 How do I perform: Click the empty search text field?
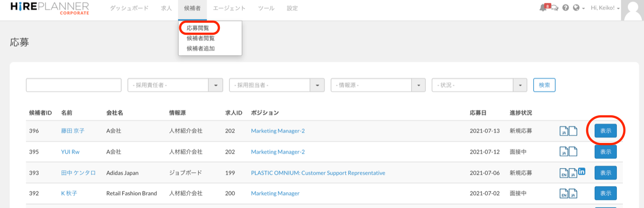[x=73, y=86]
